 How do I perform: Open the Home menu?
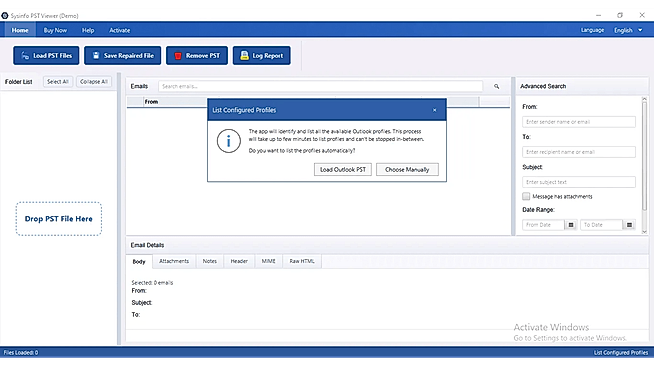pos(20,30)
